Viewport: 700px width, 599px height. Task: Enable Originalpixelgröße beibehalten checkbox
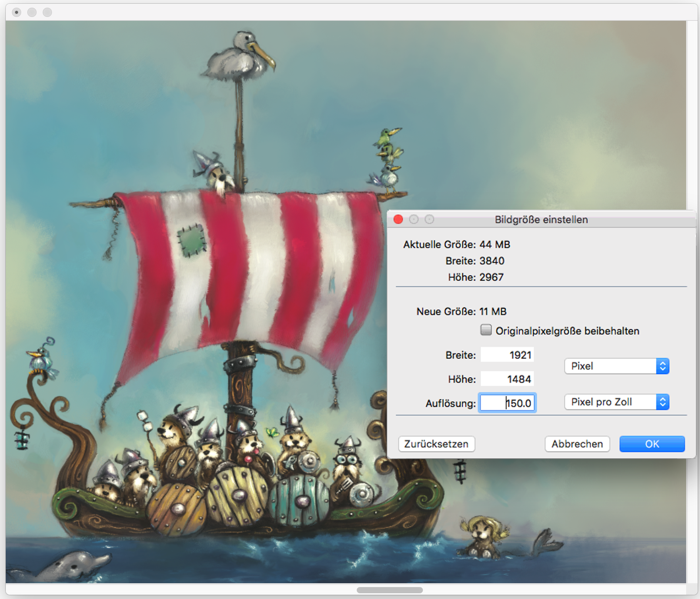(x=486, y=330)
